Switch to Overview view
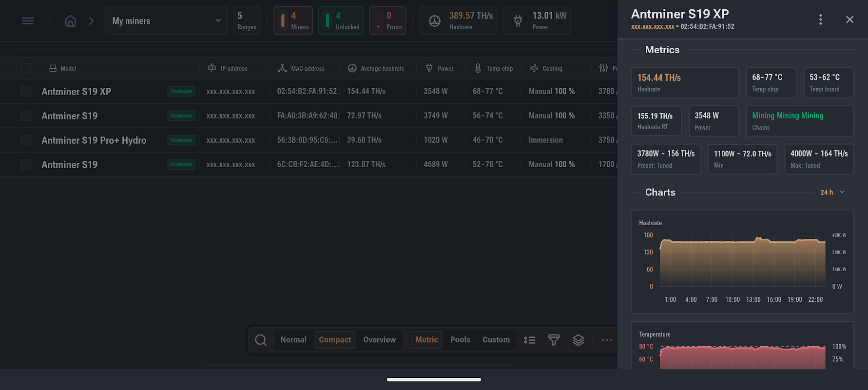The width and height of the screenshot is (868, 390). 380,340
